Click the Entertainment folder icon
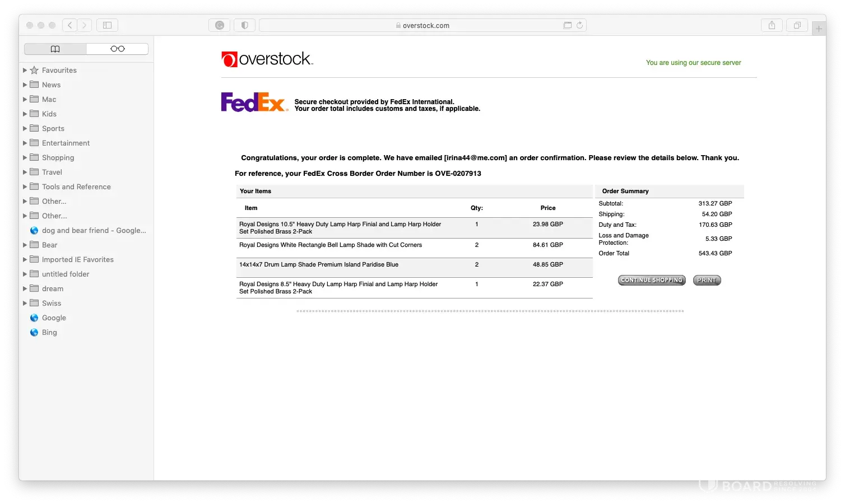 pyautogui.click(x=34, y=143)
